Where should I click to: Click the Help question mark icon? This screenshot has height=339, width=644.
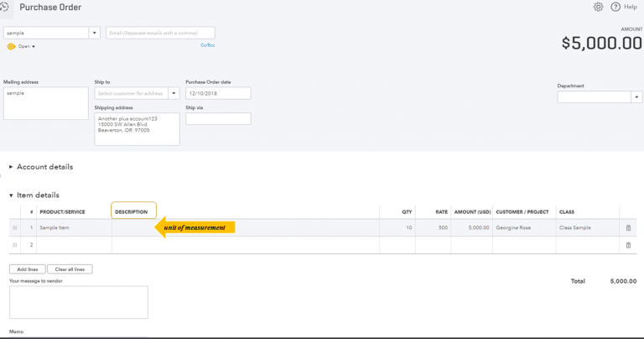click(x=615, y=7)
